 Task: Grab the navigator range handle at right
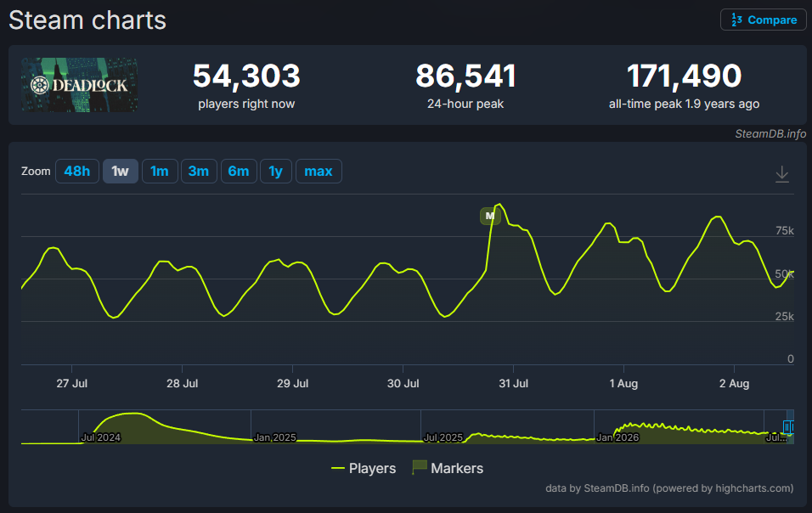pos(788,427)
